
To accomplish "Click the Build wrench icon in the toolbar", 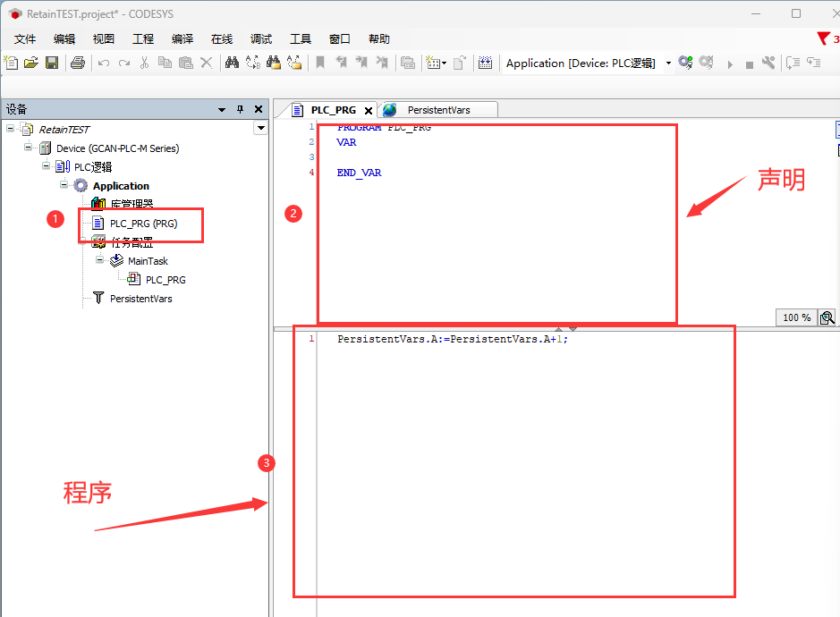I will click(x=768, y=63).
